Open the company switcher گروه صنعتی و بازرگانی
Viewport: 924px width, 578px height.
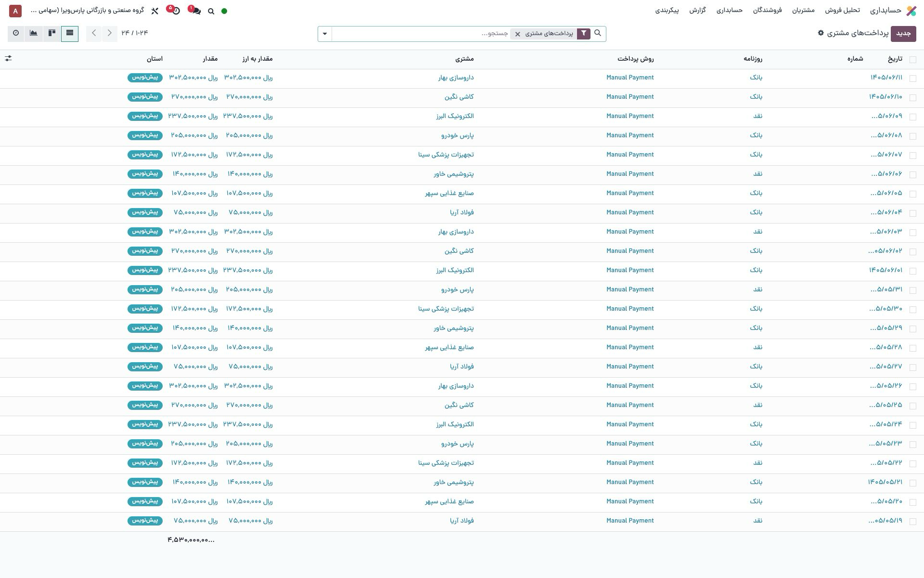(x=87, y=11)
